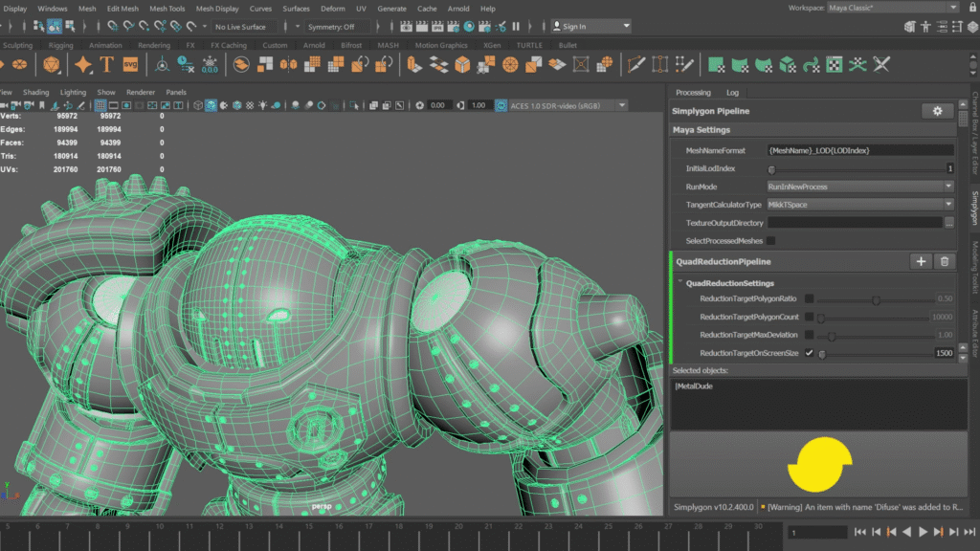
Task: Click the play backwards playback button
Action: pos(906,532)
